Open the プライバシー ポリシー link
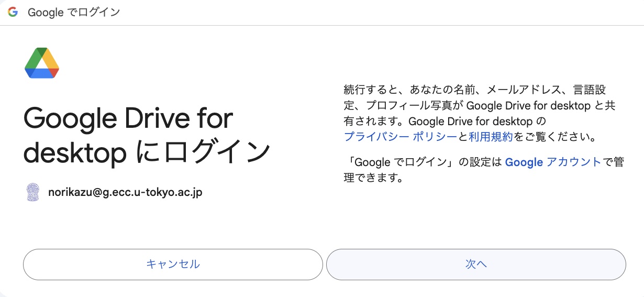 [x=401, y=137]
